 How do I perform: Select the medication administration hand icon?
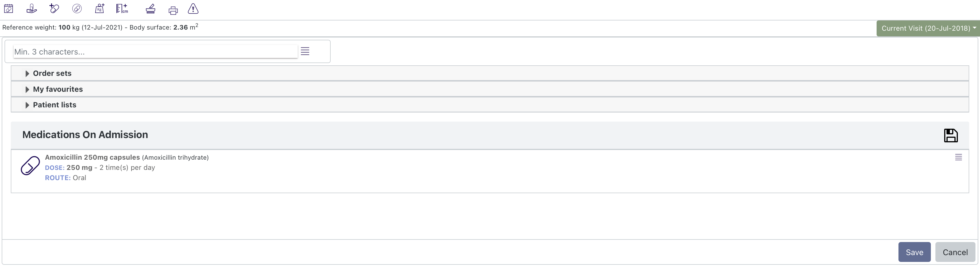coord(31,8)
